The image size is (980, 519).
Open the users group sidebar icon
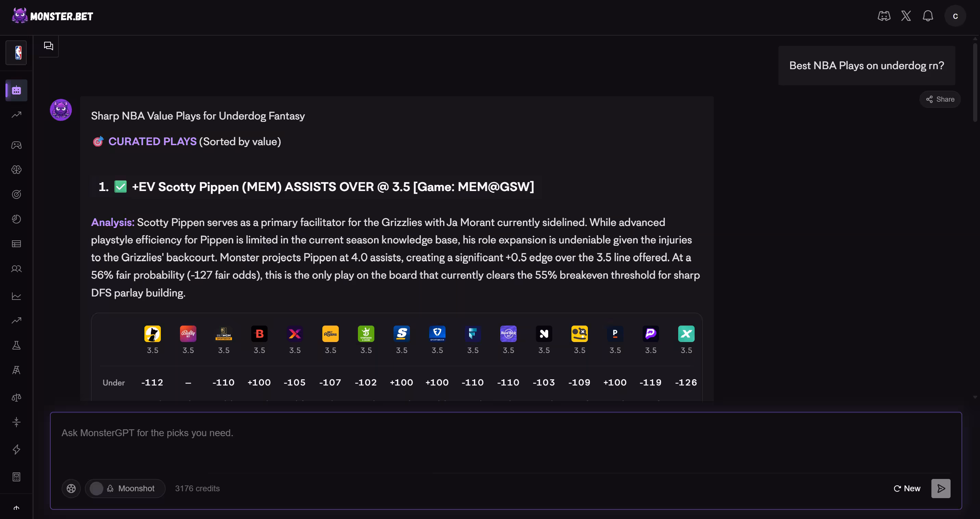click(16, 269)
